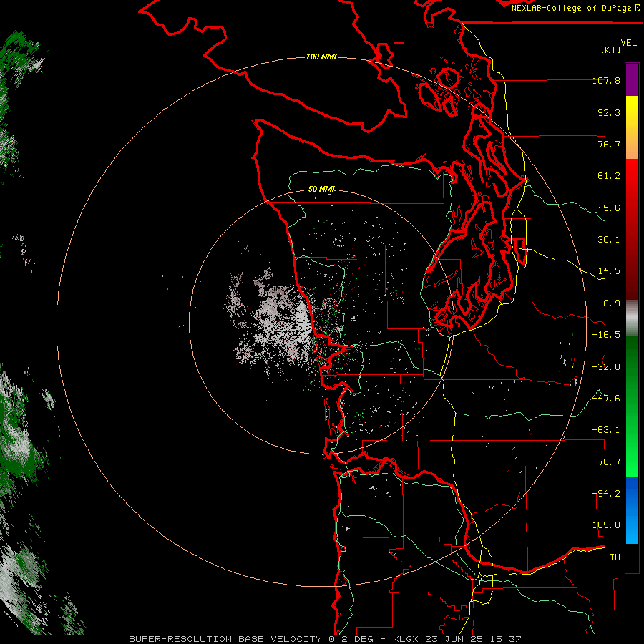Click the -63.1 velocity scale value
644x644 pixels.
pos(606,430)
